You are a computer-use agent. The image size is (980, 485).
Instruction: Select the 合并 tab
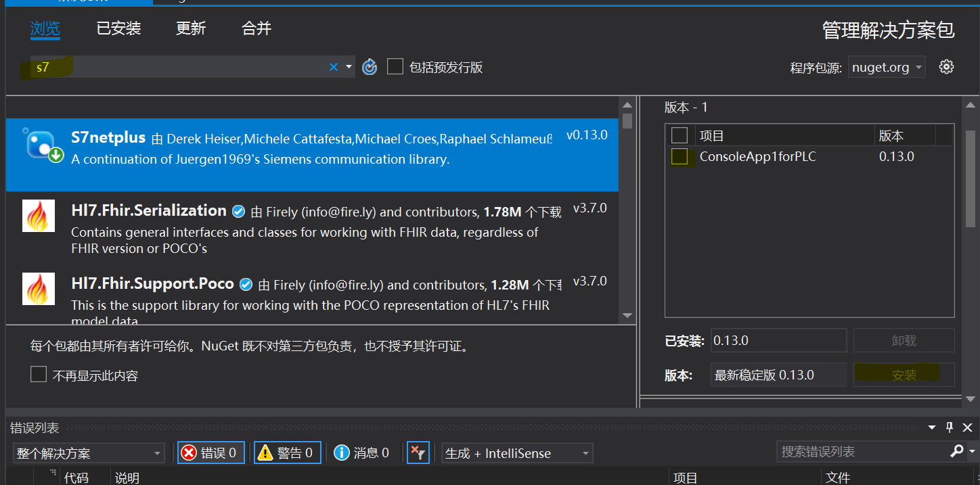click(257, 28)
